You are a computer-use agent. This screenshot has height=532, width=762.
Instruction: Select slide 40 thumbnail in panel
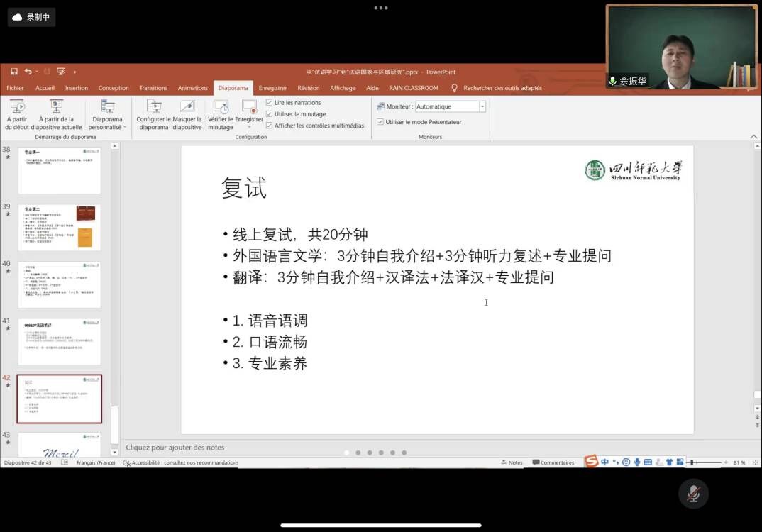pyautogui.click(x=59, y=284)
